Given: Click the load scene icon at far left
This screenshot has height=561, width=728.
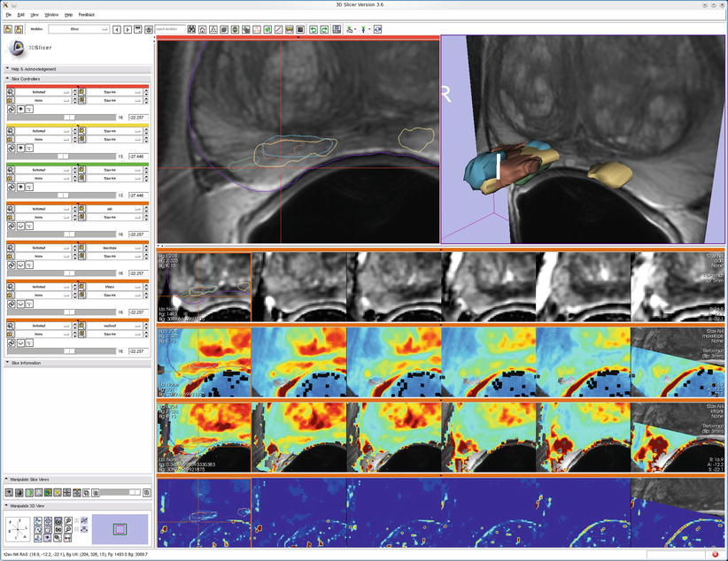Looking at the screenshot, I should (9, 29).
